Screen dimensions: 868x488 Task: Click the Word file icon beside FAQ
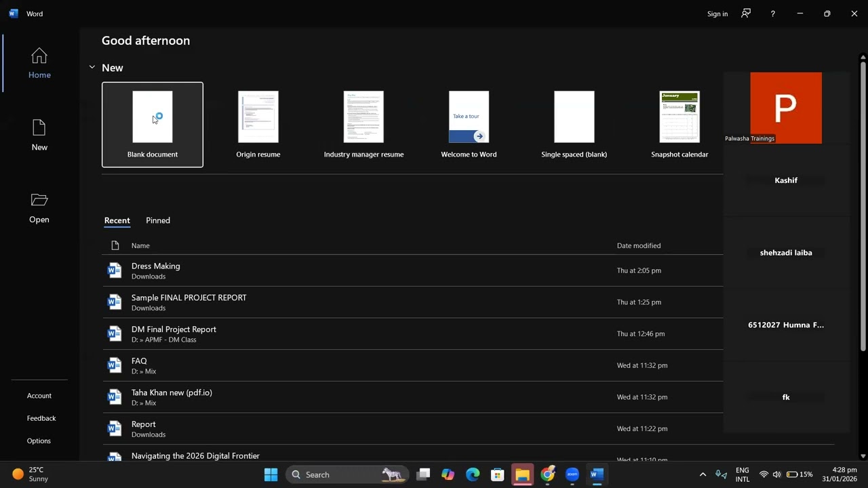(x=115, y=365)
